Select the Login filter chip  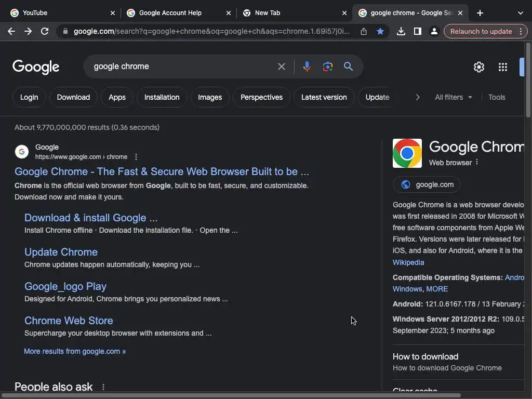29,97
